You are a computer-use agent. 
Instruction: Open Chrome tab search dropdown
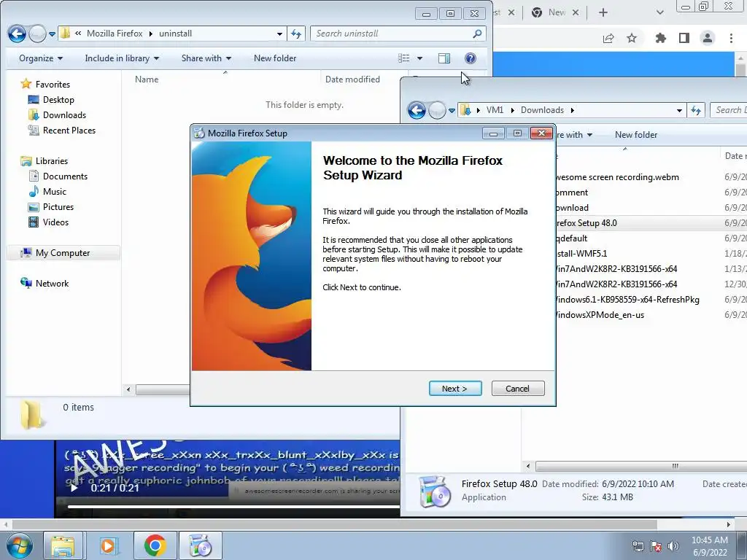(659, 13)
